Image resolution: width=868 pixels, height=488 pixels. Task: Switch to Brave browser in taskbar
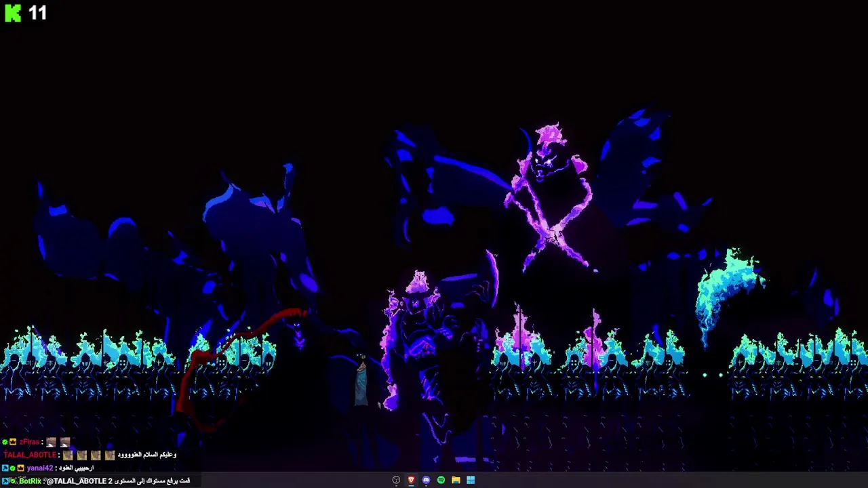(411, 480)
